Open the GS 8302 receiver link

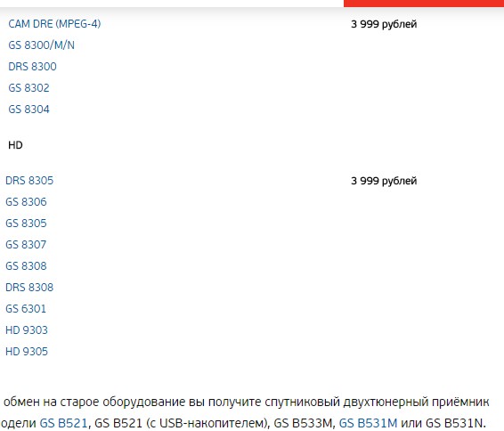click(28, 88)
